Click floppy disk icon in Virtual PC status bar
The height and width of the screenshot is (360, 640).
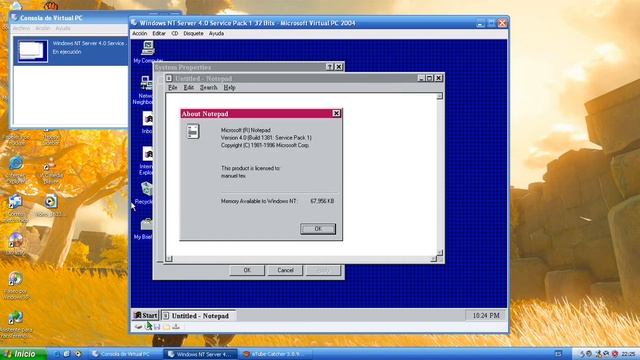click(157, 327)
